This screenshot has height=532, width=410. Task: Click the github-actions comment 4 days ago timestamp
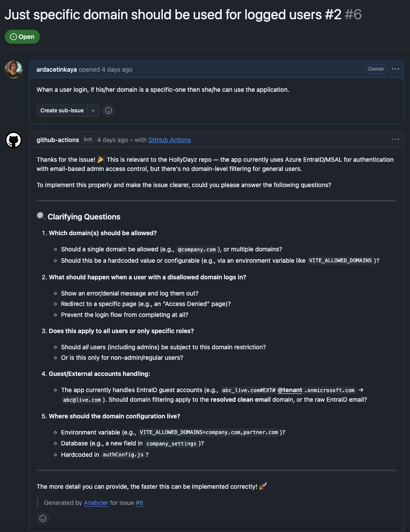112,140
